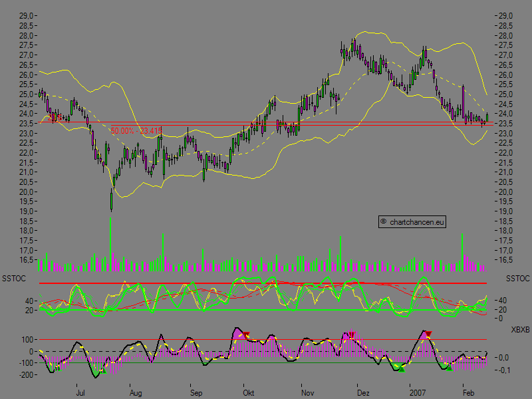Click the green up-triangle between Dez and 2007
532x399 pixels.
(402, 369)
